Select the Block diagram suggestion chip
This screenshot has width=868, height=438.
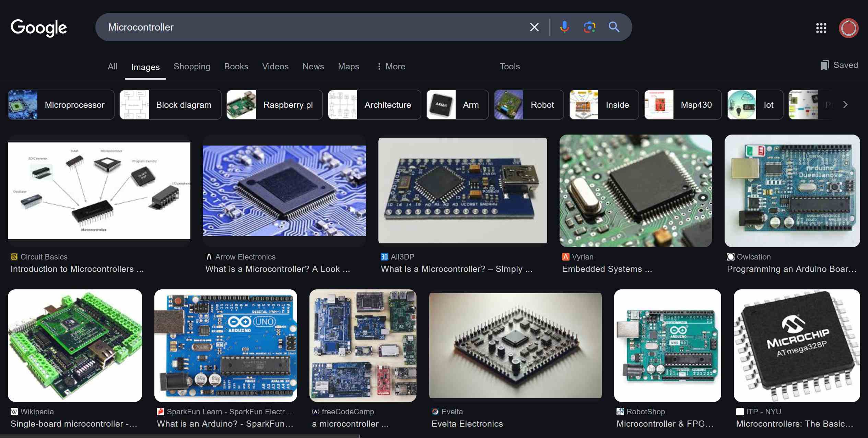tap(171, 105)
